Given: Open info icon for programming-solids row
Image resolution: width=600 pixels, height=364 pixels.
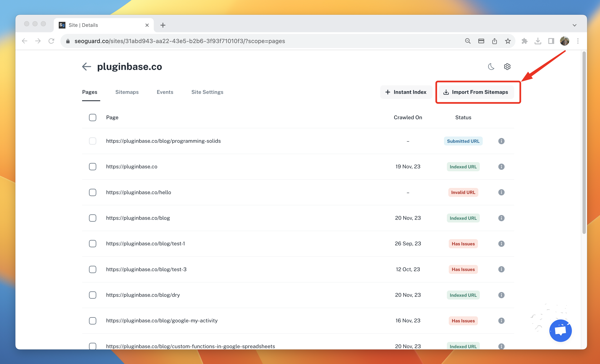Looking at the screenshot, I should (x=501, y=141).
